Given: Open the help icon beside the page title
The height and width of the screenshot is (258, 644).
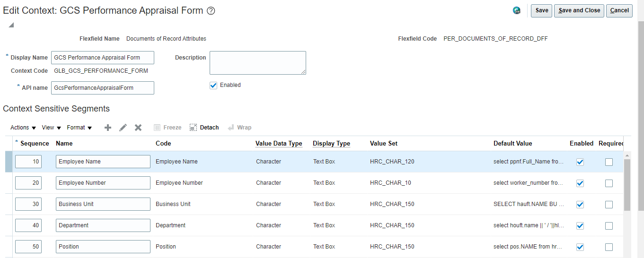Looking at the screenshot, I should click(211, 11).
